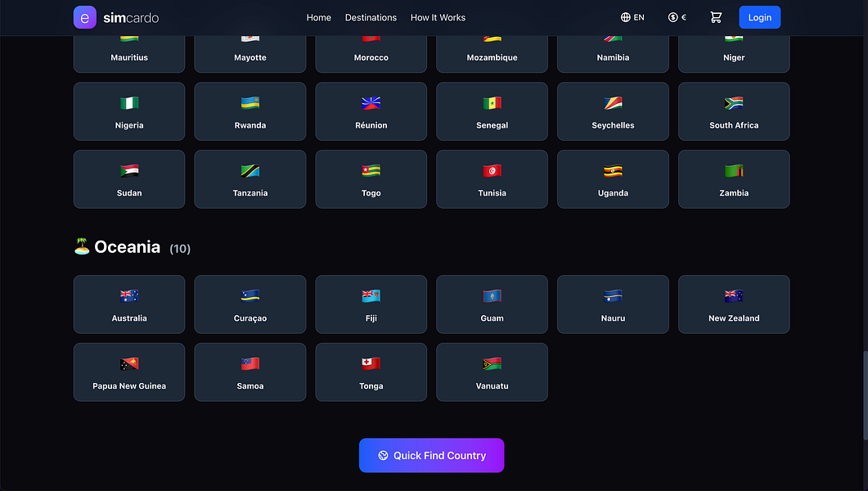The width and height of the screenshot is (868, 491).
Task: Go to the Home menu item
Action: coord(319,17)
